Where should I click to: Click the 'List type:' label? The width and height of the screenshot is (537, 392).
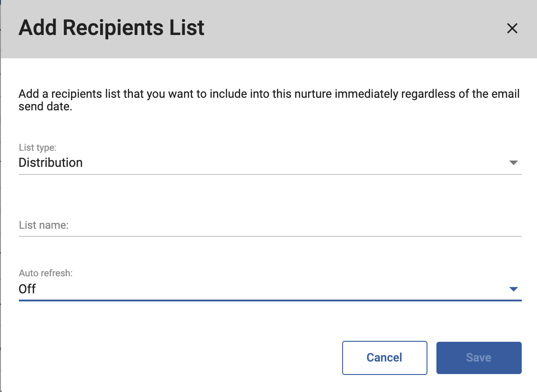[38, 147]
